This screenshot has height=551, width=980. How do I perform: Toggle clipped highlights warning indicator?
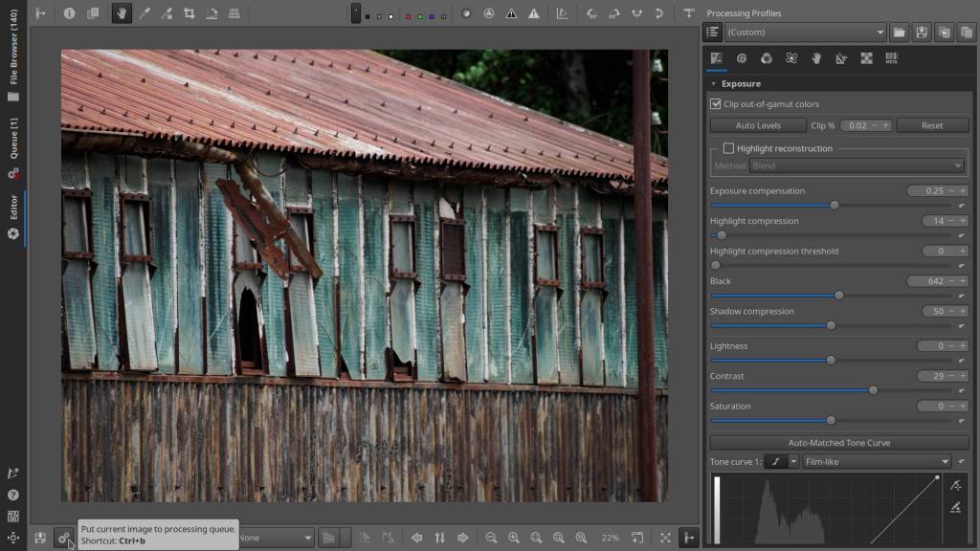tap(534, 13)
